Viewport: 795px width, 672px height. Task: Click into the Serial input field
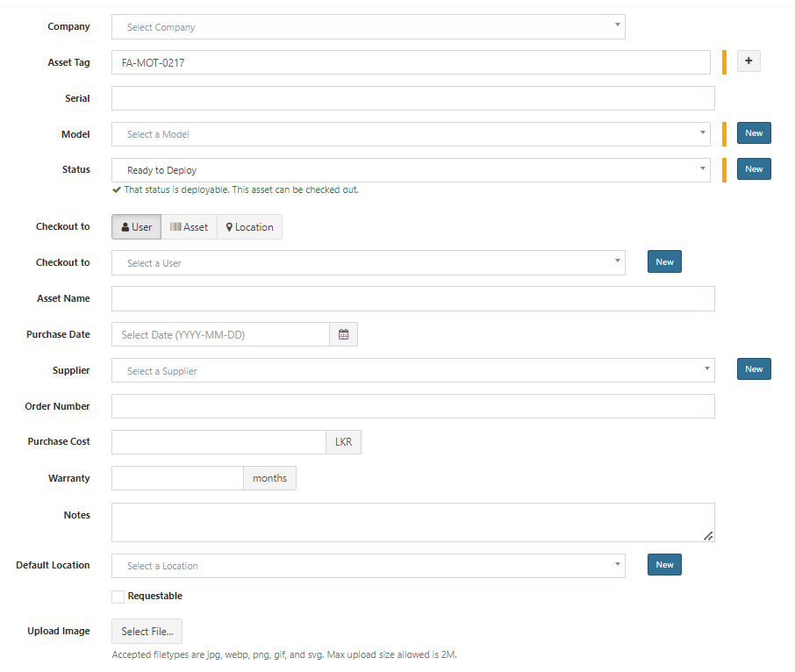pos(412,98)
